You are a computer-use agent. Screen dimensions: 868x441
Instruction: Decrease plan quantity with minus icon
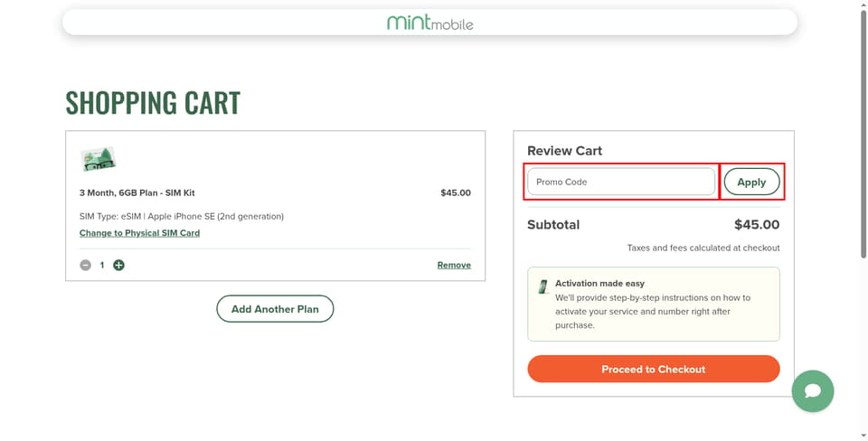tap(85, 265)
